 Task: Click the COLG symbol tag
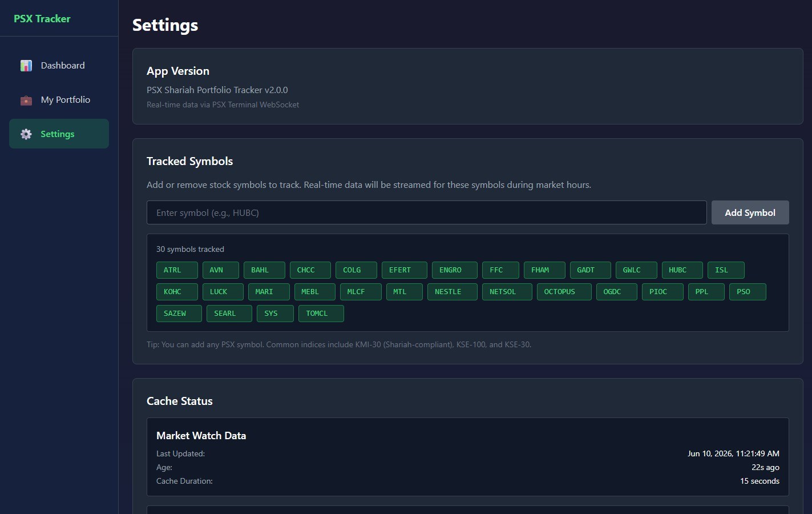(356, 270)
